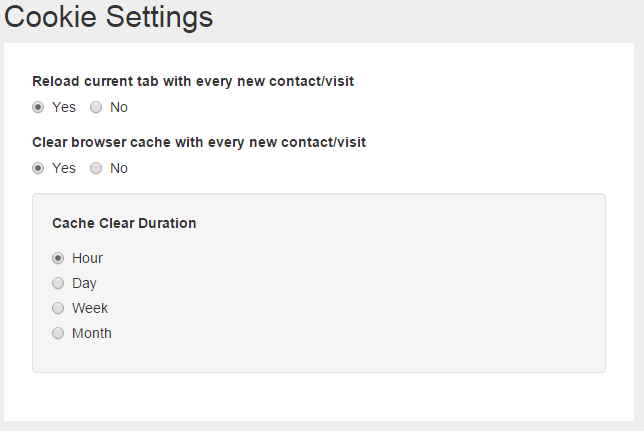The image size is (644, 431).
Task: Choose the Month radio button
Action: (x=58, y=333)
